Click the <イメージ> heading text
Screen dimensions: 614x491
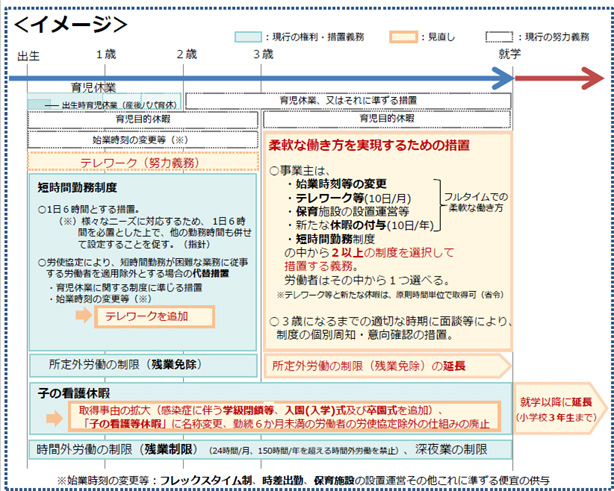[71, 24]
